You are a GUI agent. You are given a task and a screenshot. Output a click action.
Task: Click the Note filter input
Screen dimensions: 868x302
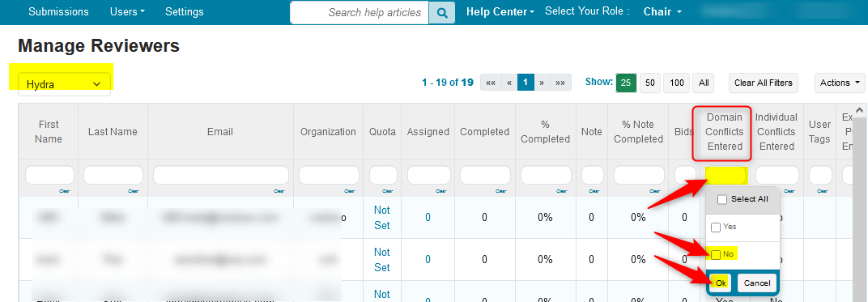point(593,176)
